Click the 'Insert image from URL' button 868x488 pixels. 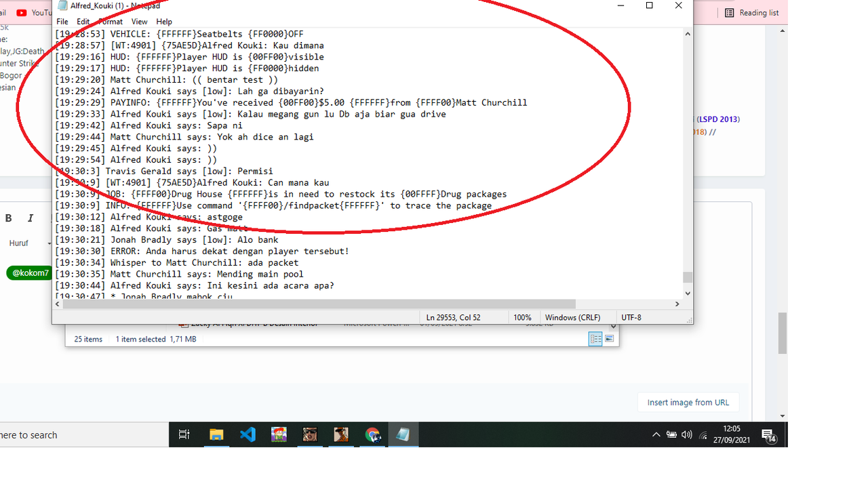point(688,403)
